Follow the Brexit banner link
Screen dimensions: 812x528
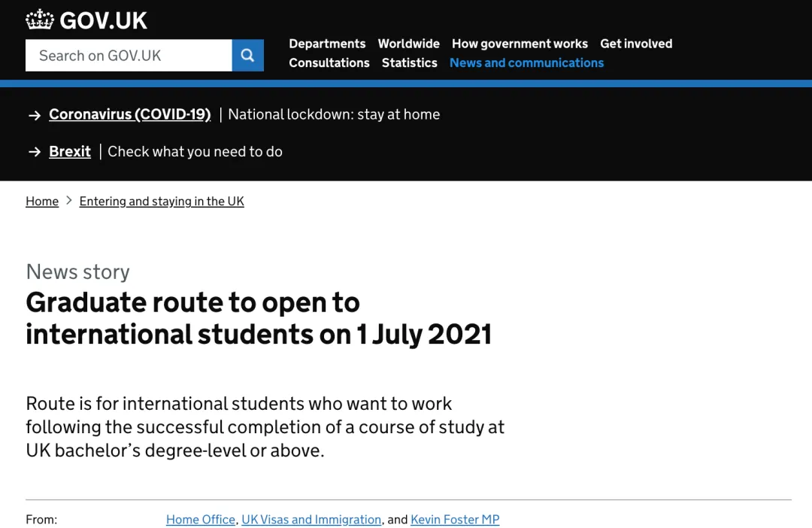click(x=70, y=151)
